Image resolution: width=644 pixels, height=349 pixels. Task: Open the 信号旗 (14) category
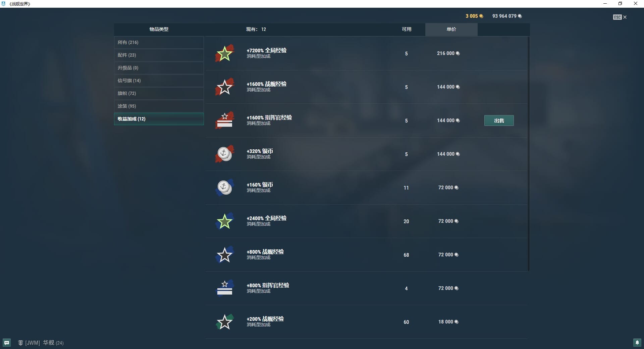tap(159, 81)
